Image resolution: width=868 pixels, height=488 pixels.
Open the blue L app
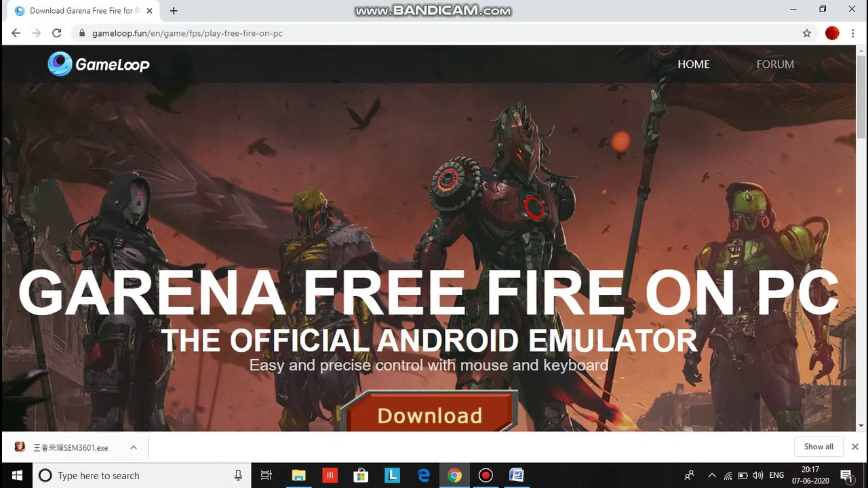[x=392, y=476]
